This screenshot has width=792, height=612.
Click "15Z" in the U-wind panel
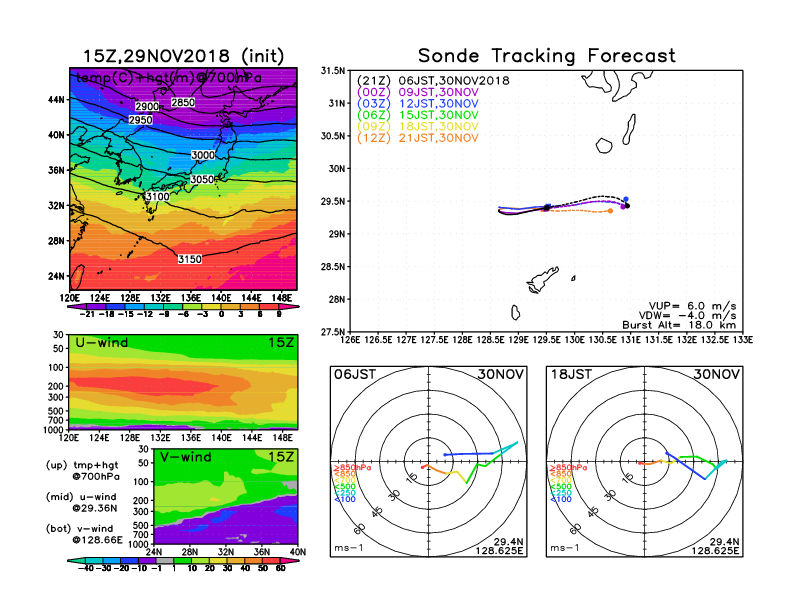point(281,343)
